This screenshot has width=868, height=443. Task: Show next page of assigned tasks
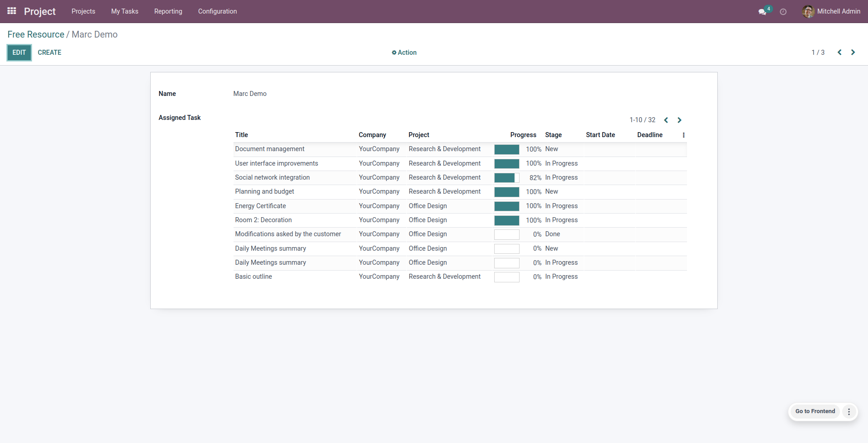click(679, 120)
